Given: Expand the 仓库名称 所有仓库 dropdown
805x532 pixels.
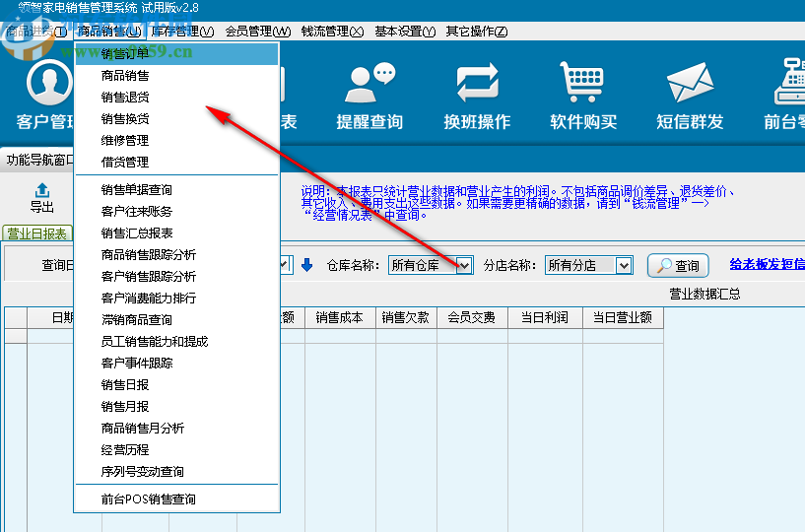Looking at the screenshot, I should (x=464, y=265).
